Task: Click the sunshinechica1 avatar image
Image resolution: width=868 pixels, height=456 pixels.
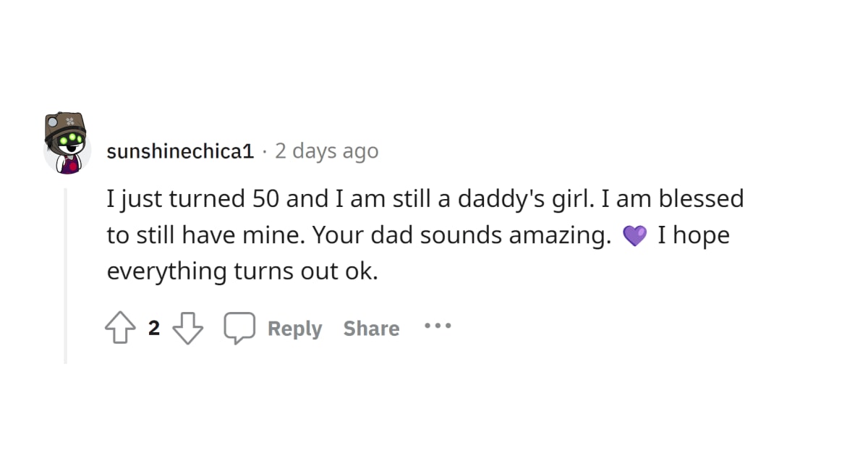Action: click(67, 143)
